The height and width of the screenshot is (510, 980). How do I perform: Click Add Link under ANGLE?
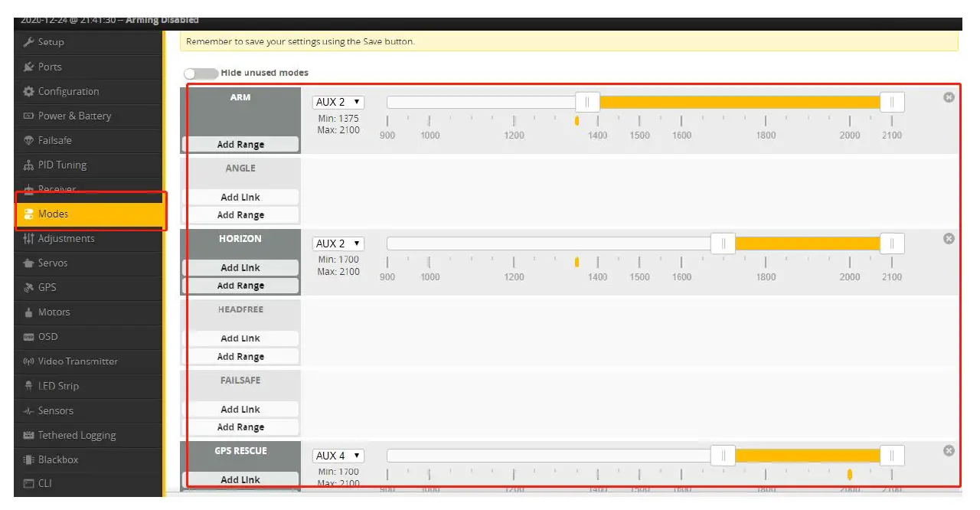(x=240, y=198)
